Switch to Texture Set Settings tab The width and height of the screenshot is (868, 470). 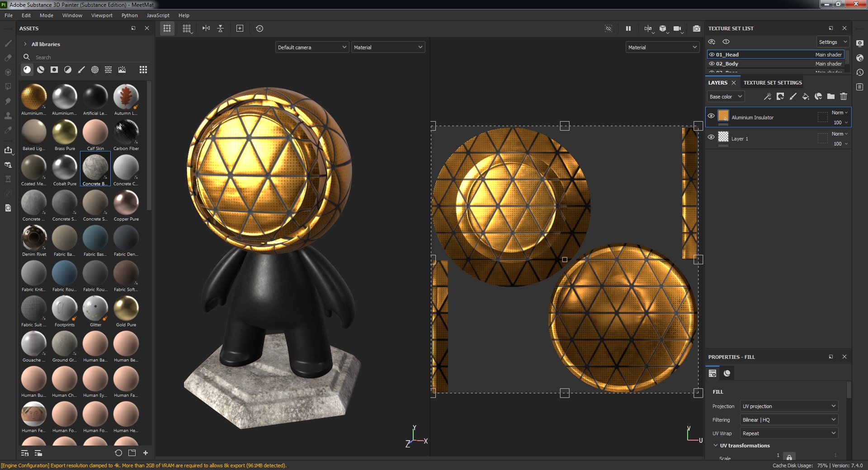[773, 83]
